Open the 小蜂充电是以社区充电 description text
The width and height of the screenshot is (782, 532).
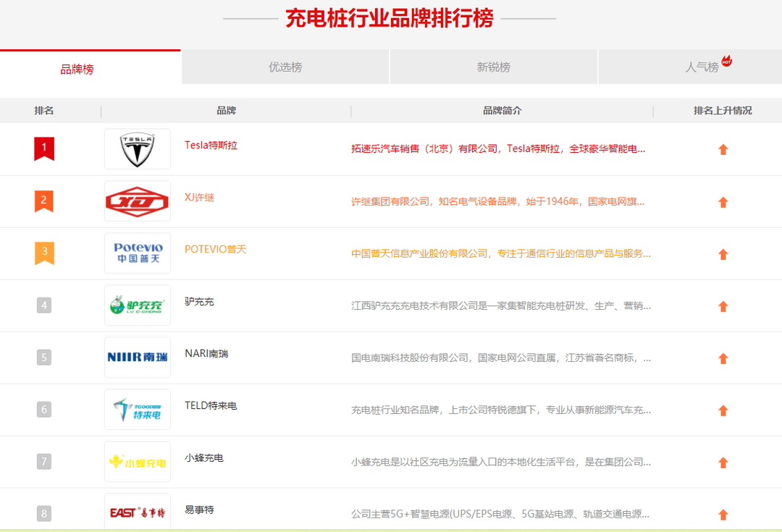coord(501,463)
